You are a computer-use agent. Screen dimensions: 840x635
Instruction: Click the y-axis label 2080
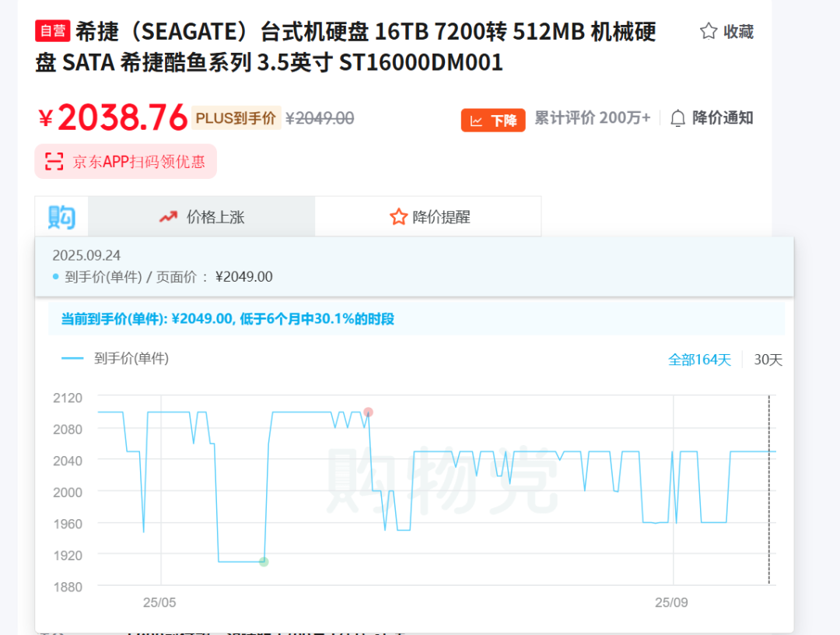tap(68, 430)
